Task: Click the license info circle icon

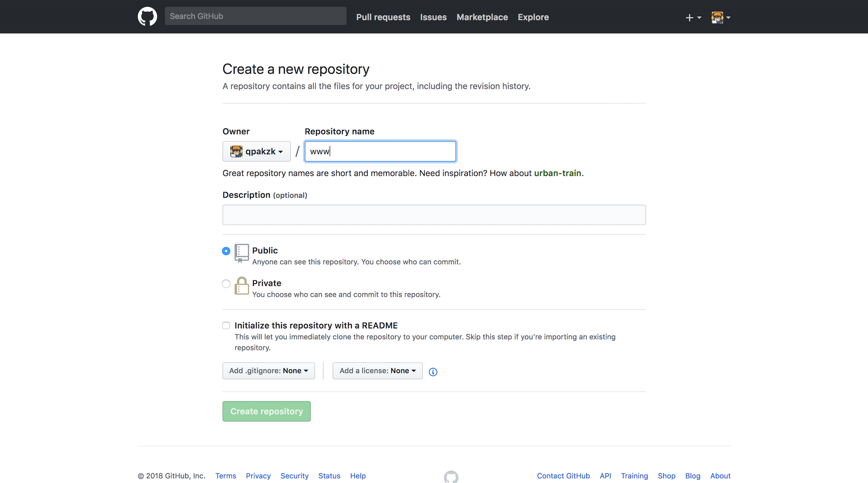Action: tap(433, 372)
